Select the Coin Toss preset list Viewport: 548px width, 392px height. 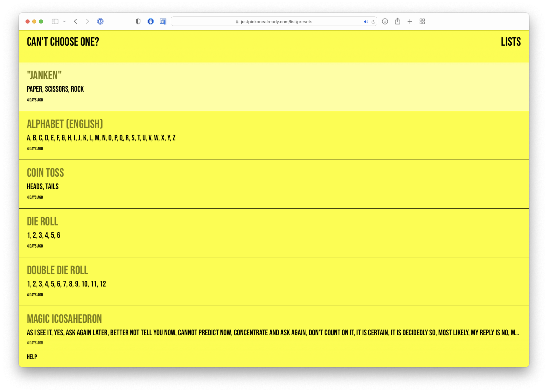[45, 173]
